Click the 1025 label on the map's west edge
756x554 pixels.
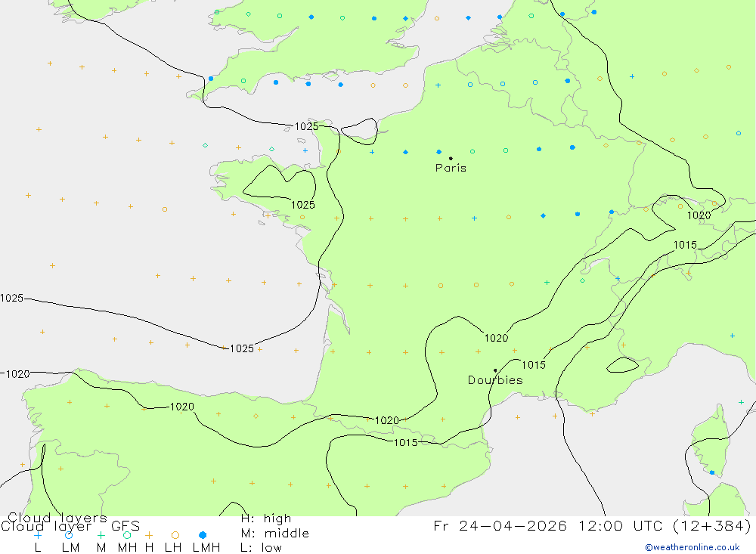(11, 298)
